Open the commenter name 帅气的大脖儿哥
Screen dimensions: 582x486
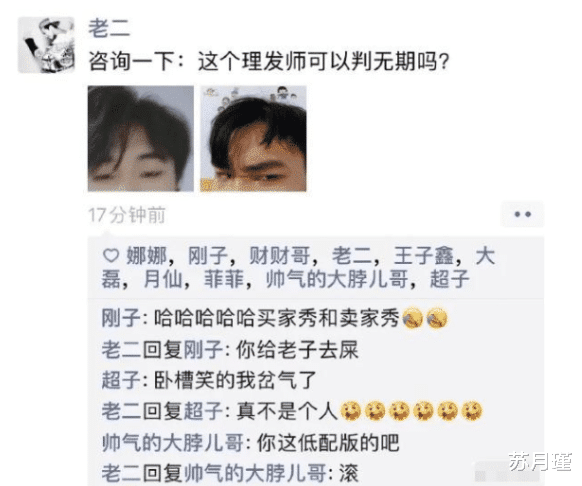click(173, 443)
